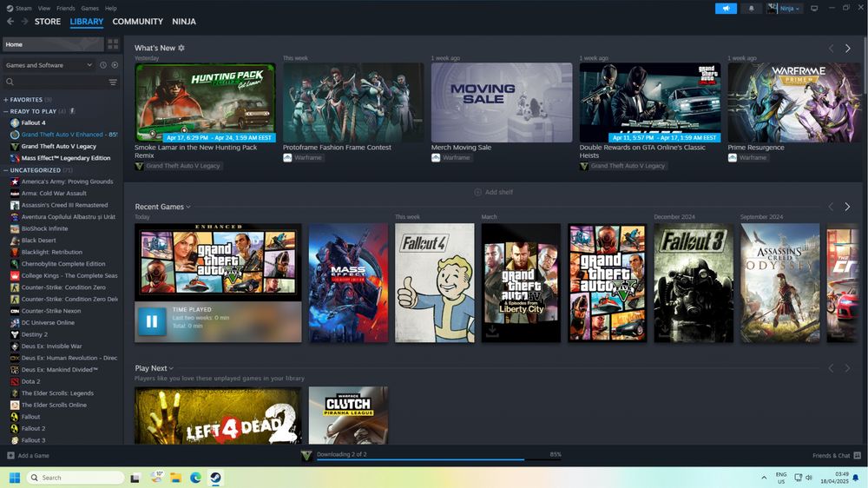Screen dimensions: 868x488
Task: Open Friends & Chat
Action: [x=836, y=455]
